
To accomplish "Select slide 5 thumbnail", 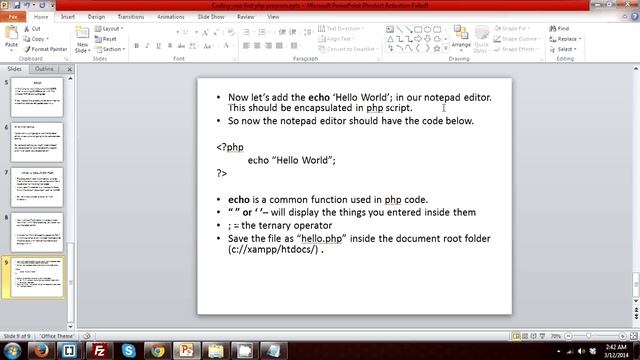I will [x=37, y=97].
